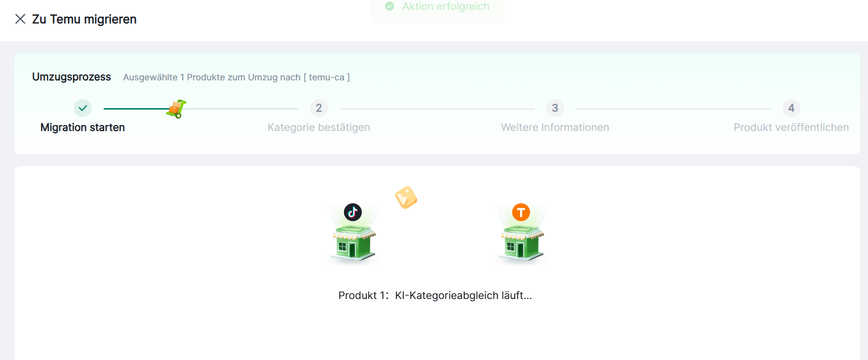Viewport: 868px width, 360px height.
Task: Click the KI-Kategorieabgleich läuft status text
Action: point(464,296)
